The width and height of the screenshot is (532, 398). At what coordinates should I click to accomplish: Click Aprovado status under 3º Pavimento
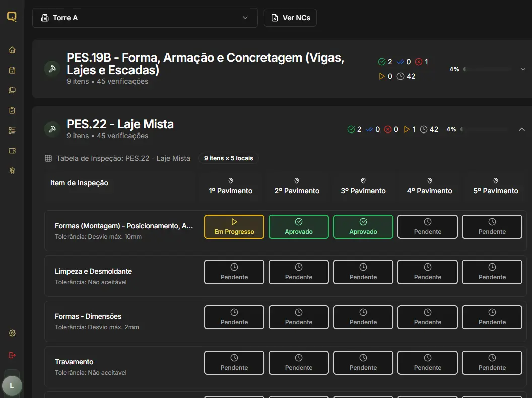[363, 227]
